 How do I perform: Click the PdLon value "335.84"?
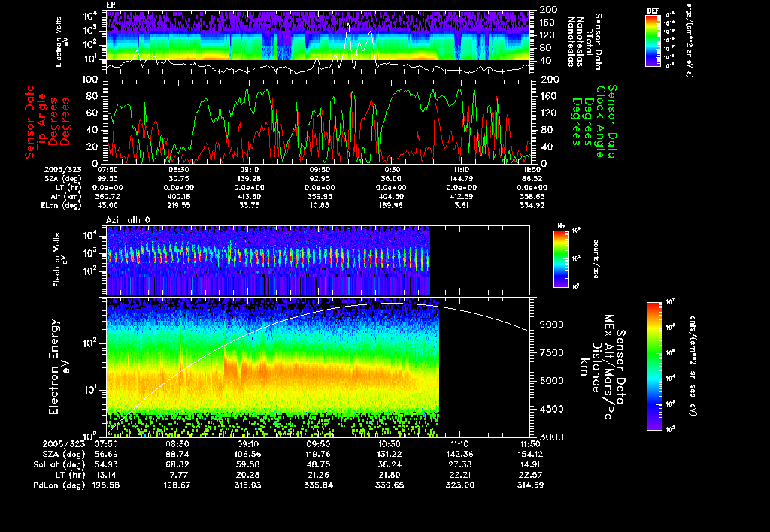click(318, 485)
